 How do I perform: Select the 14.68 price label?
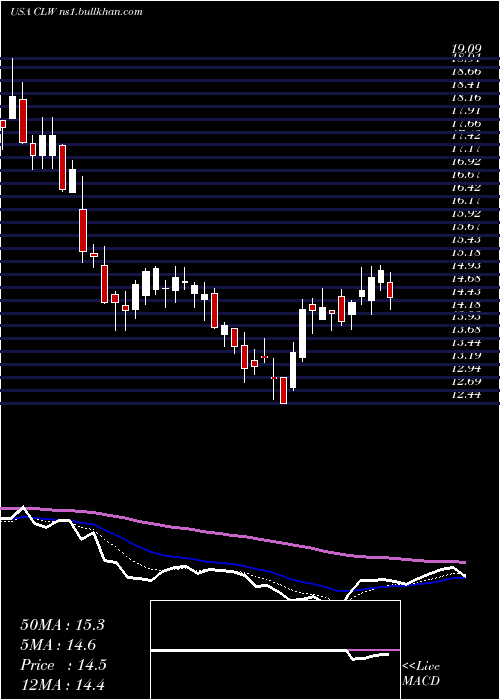466,278
